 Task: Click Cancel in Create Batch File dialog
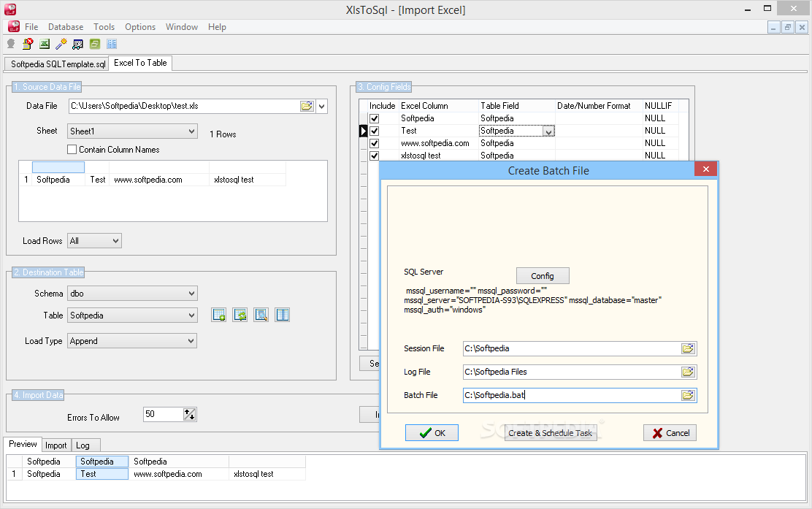(670, 433)
